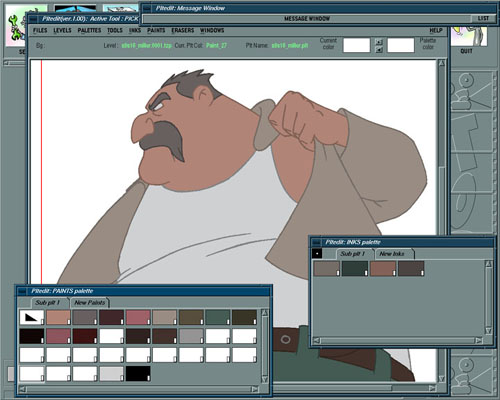Image resolution: width=500 pixels, height=400 pixels.
Task: Open the PALETTES menu
Action: tap(89, 30)
